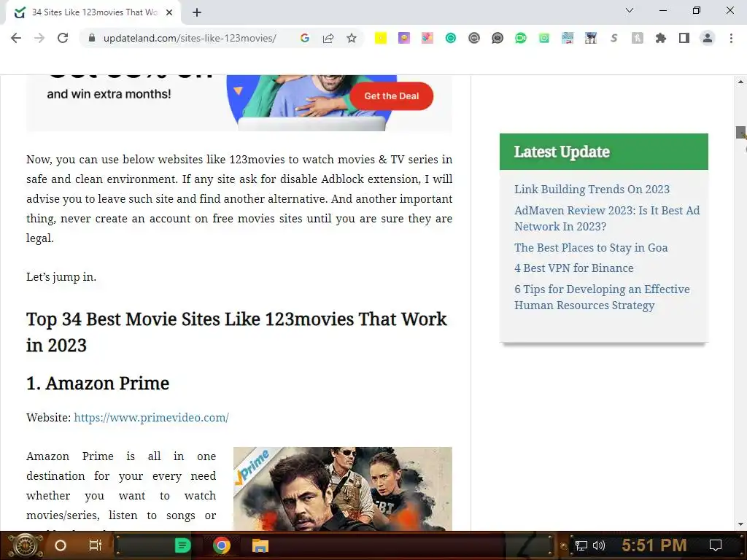Click the 1. Amazon Prime heading
This screenshot has width=747, height=560.
98,384
